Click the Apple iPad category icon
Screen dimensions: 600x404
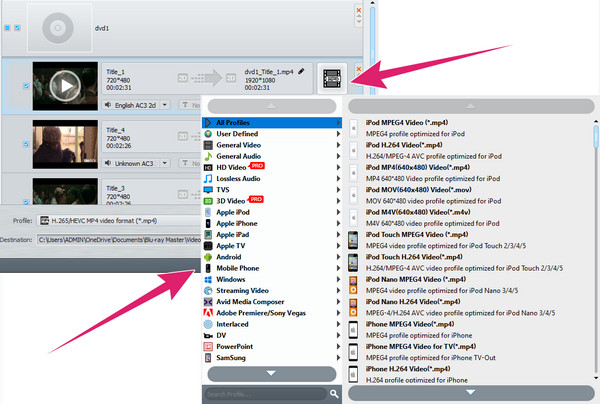208,235
